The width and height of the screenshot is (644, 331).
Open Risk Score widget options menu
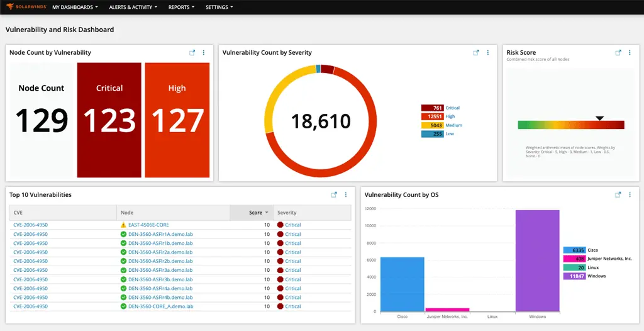[630, 53]
